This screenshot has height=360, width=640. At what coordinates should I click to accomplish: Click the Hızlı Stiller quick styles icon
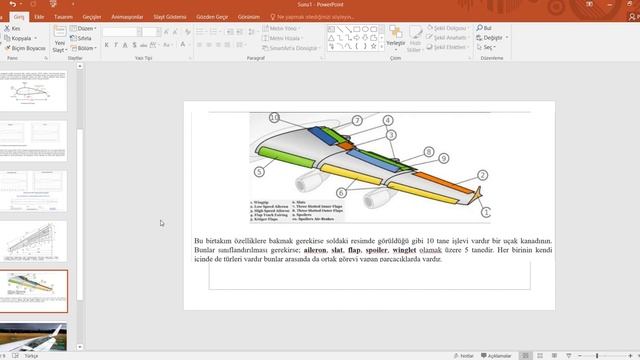tap(415, 32)
